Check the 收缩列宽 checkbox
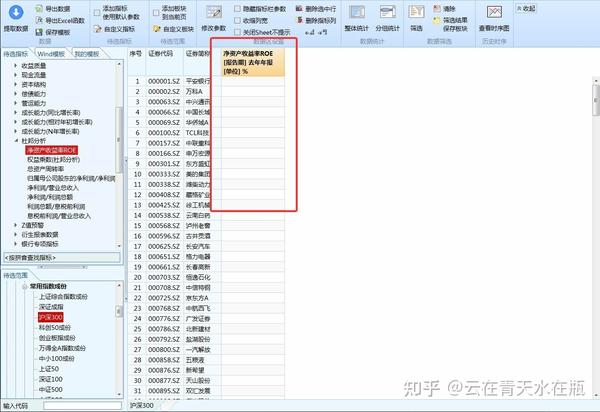The image size is (600, 412). 237,20
